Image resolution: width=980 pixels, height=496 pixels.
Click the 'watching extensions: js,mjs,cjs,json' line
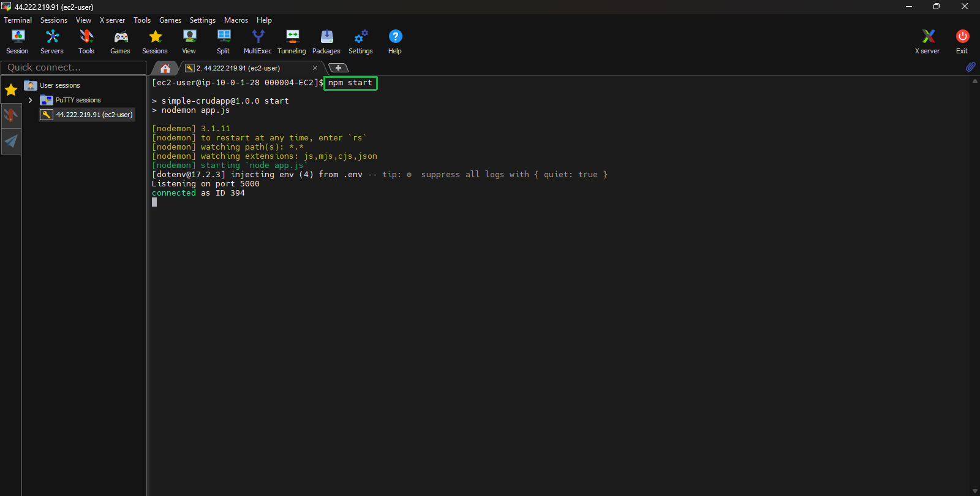pyautogui.click(x=265, y=156)
